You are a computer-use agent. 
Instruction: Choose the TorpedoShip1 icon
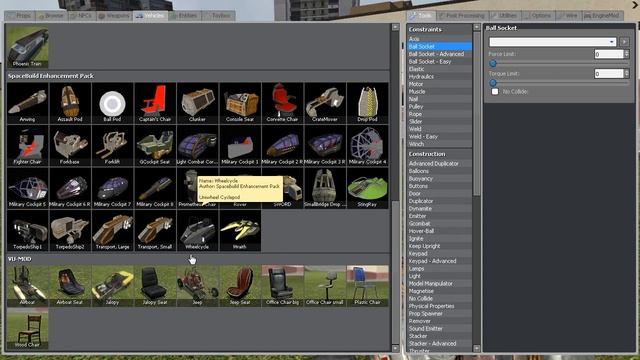27,230
